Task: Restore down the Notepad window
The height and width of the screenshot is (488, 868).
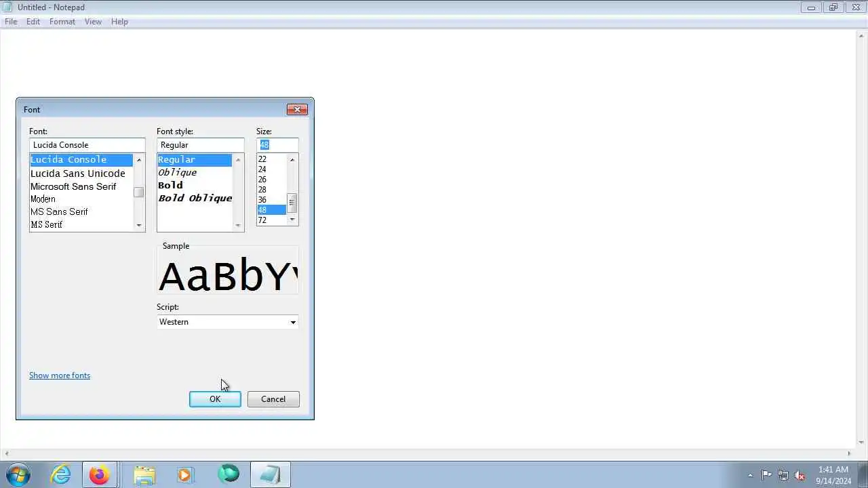Action: tap(833, 7)
